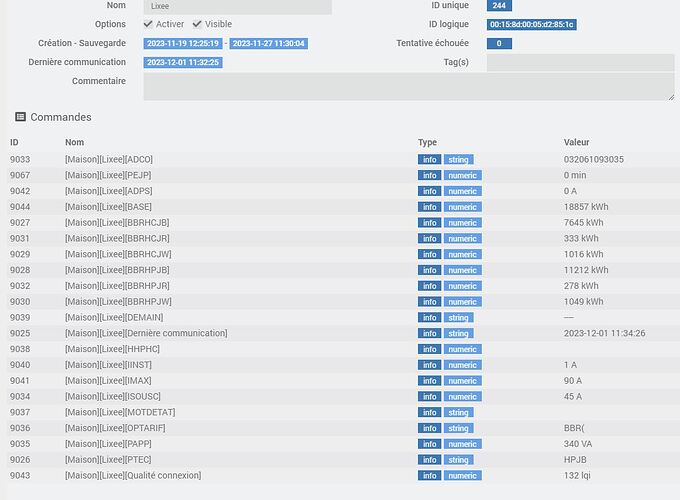
Task: Click the Type column header
Action: point(427,142)
